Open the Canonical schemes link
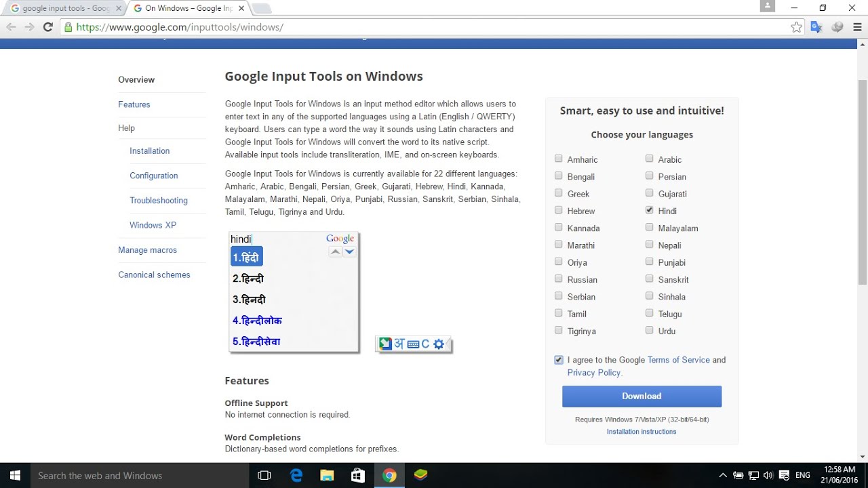The image size is (868, 488). point(154,274)
